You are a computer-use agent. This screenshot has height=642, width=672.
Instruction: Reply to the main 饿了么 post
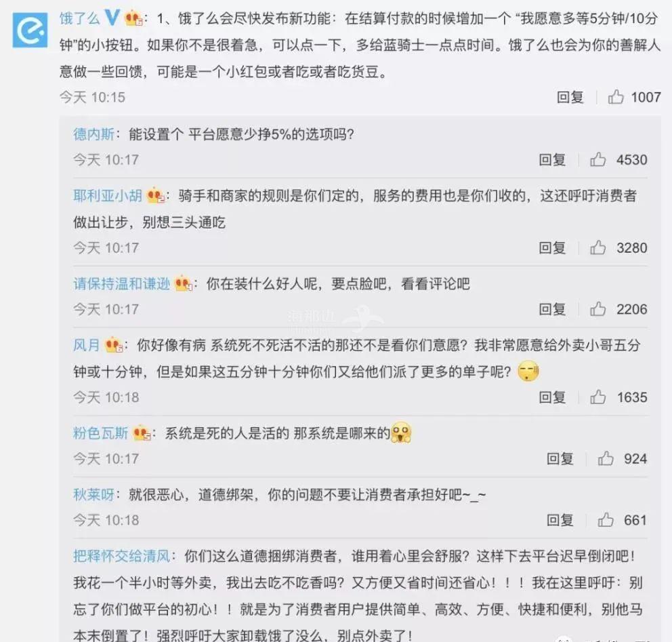(x=570, y=98)
